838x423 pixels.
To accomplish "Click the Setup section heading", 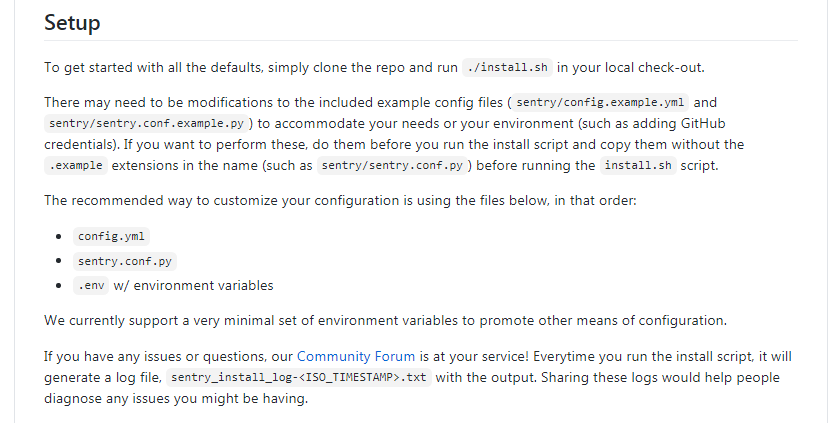I will click(x=72, y=23).
